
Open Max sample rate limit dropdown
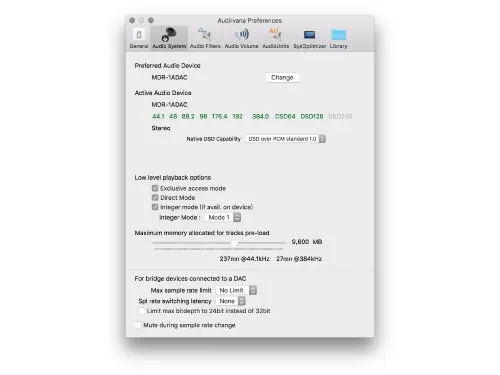click(x=236, y=290)
